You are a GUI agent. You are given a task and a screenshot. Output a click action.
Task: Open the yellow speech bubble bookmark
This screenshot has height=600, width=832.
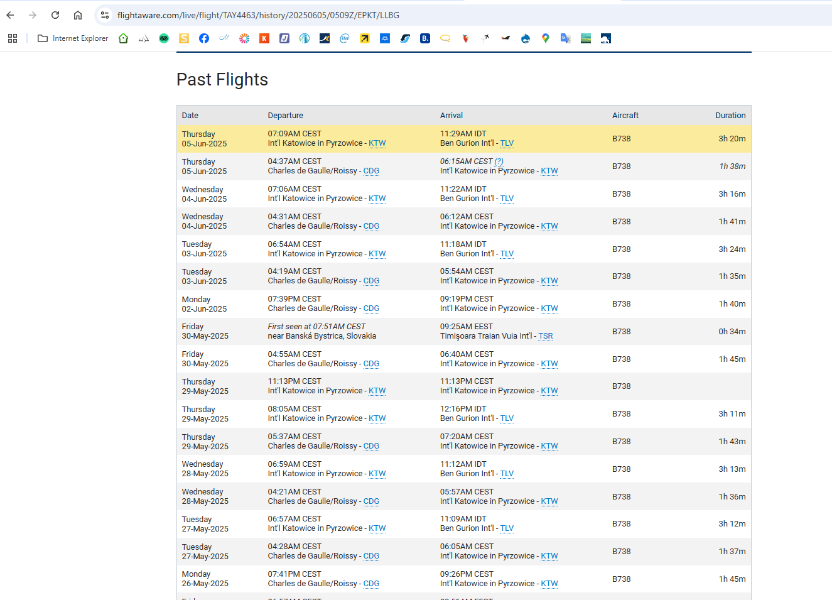pyautogui.click(x=445, y=38)
